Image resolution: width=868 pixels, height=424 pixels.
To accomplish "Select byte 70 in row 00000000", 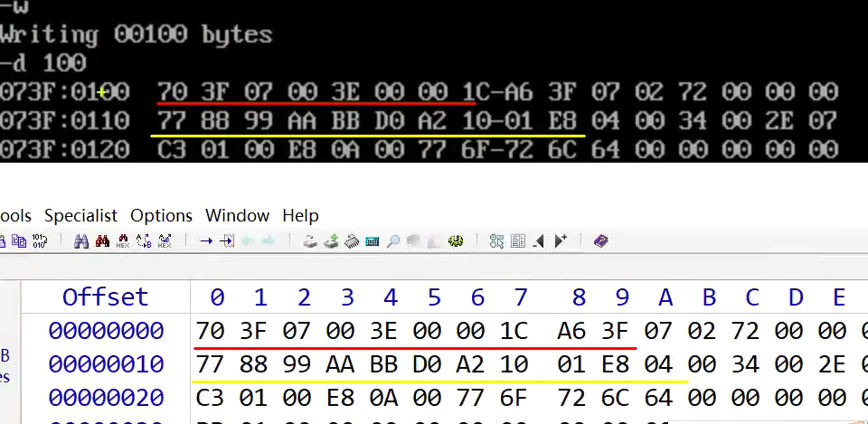I will pos(211,331).
